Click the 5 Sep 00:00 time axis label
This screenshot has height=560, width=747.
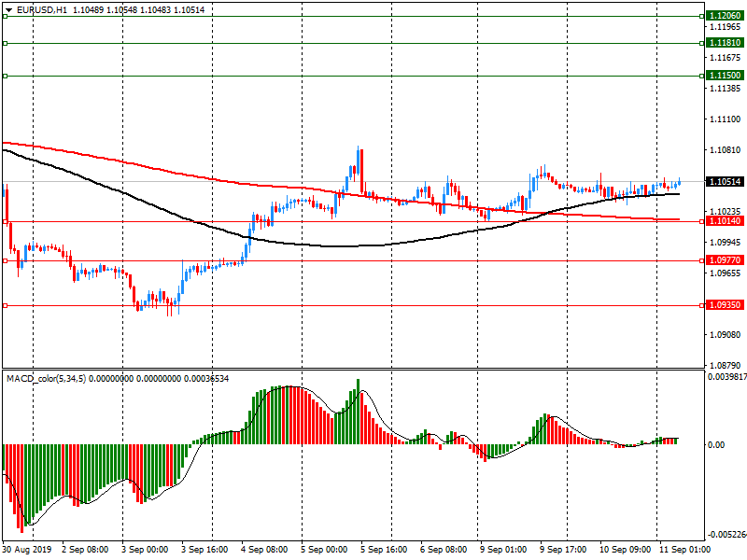coord(324,550)
